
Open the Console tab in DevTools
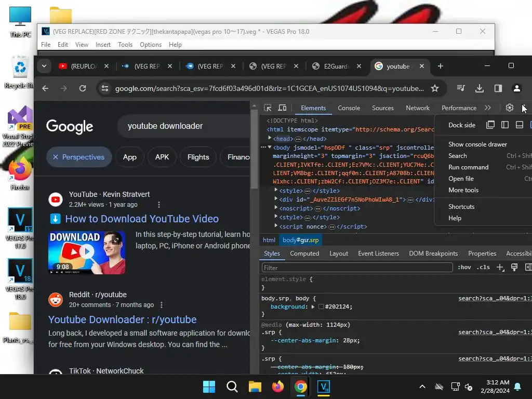point(349,108)
